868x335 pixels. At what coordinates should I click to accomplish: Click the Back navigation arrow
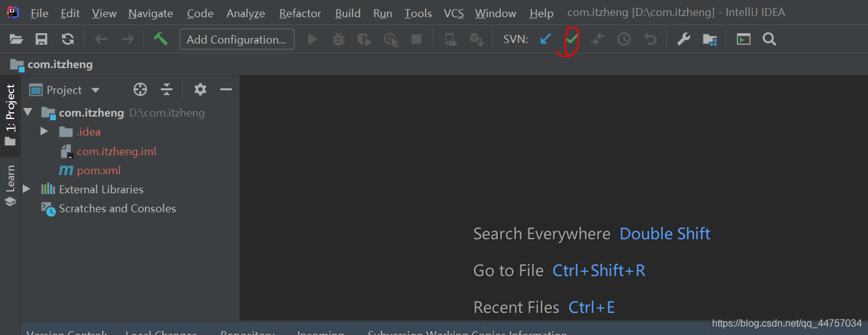pyautogui.click(x=101, y=39)
